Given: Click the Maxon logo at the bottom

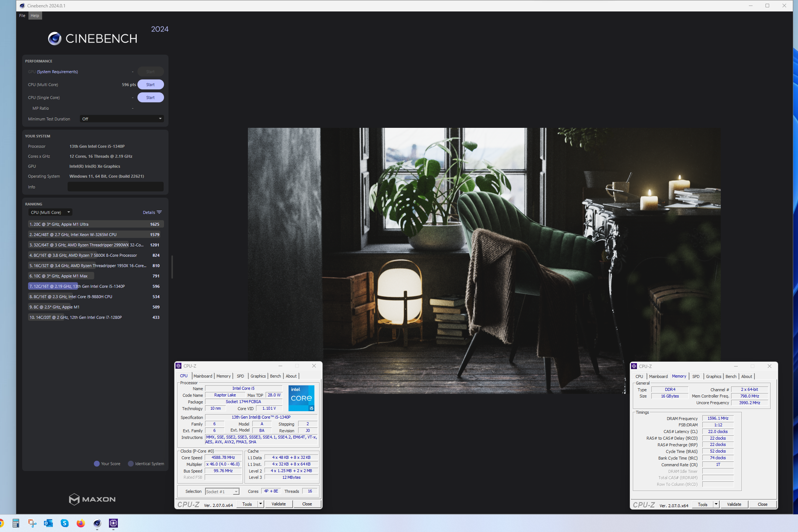Looking at the screenshot, I should [92, 499].
